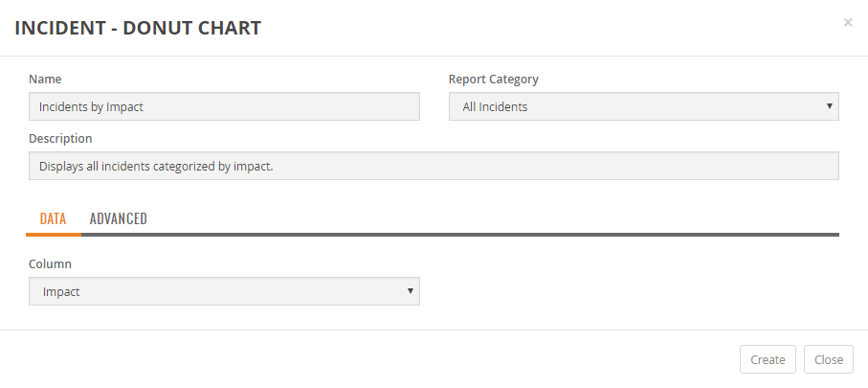Click the arrow on the Impact select box
This screenshot has height=388, width=868.
(411, 290)
